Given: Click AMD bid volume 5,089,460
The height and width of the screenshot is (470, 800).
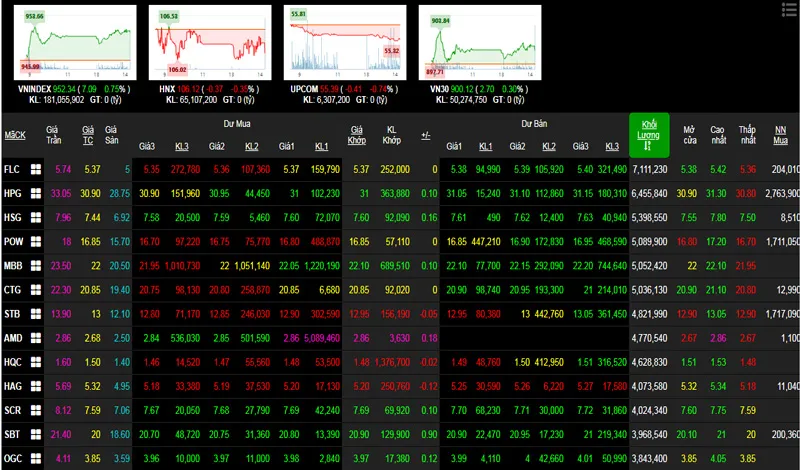Looking at the screenshot, I should tap(322, 338).
